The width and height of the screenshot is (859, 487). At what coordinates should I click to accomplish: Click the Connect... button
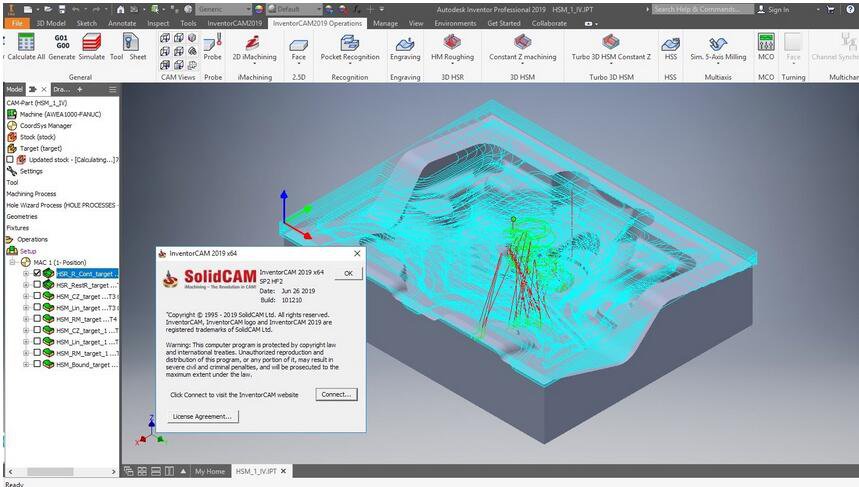pos(336,394)
